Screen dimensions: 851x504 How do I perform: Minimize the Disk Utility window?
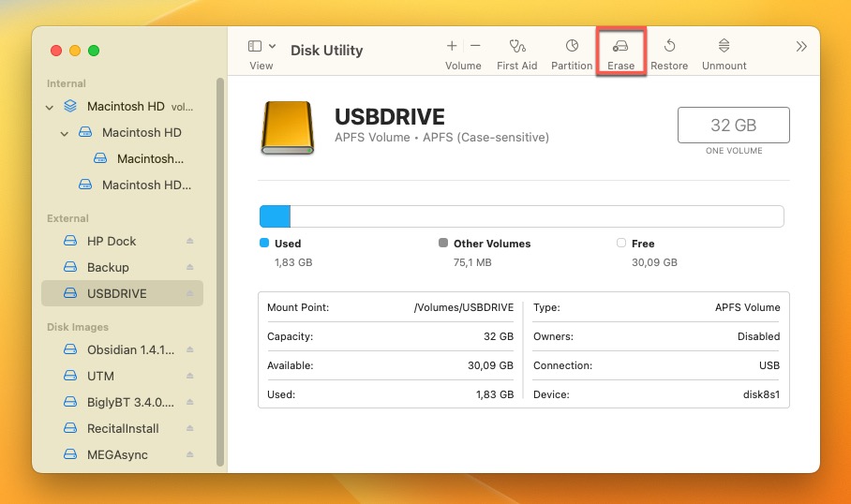tap(75, 51)
